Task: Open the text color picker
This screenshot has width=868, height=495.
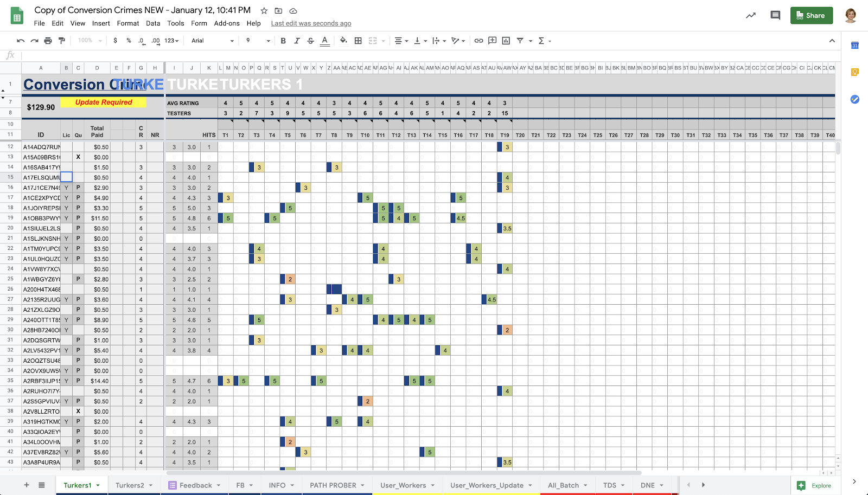Action: 324,41
